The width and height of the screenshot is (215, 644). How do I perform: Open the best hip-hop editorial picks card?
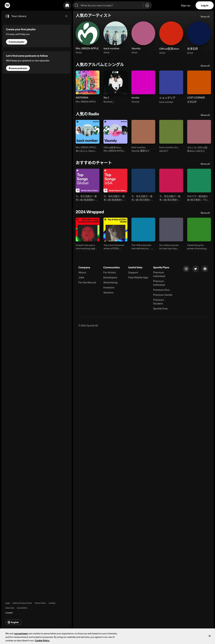171,230
